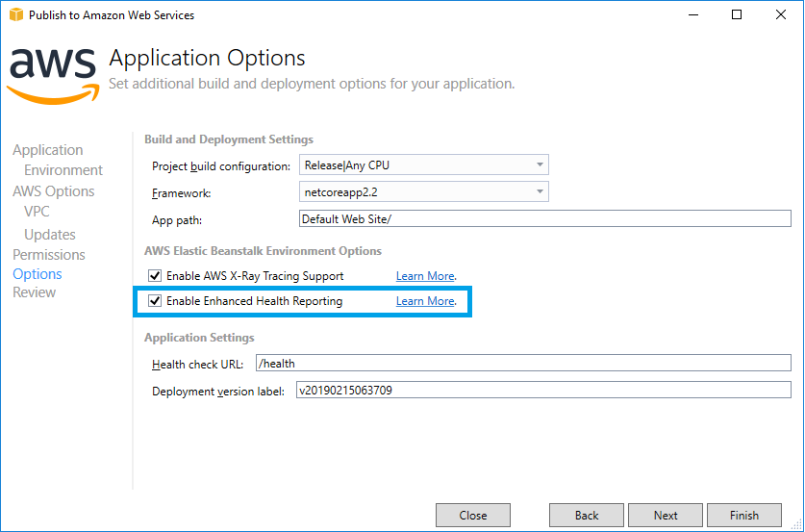Click the Back button
The width and height of the screenshot is (805, 532).
pos(587,515)
